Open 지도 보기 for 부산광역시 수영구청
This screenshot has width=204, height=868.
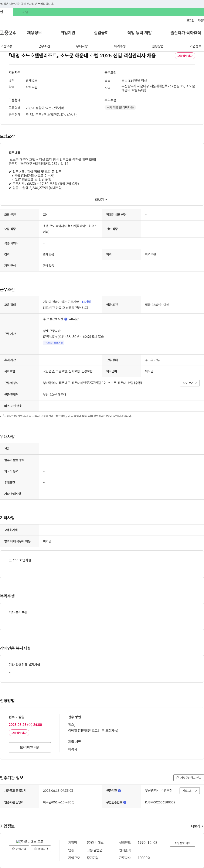point(190,790)
